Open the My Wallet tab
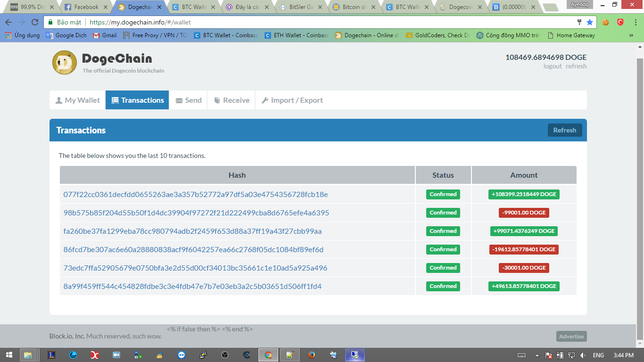The height and width of the screenshot is (362, 644). [x=78, y=100]
